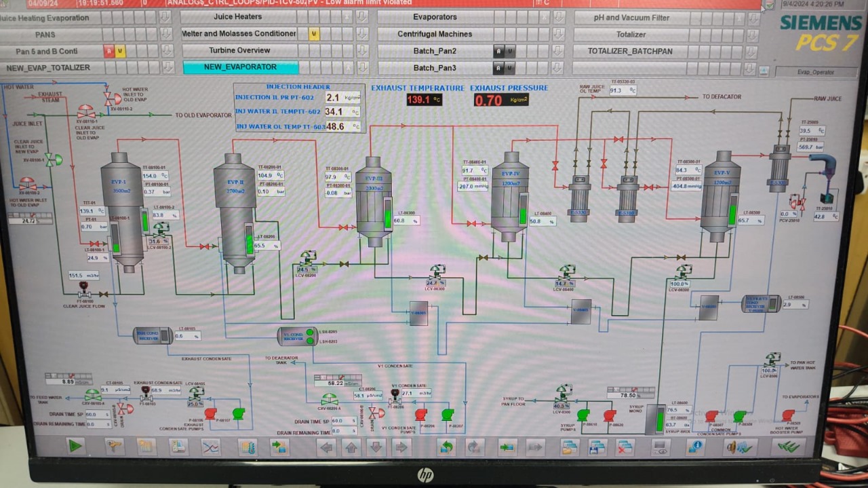
Task: Click the Batch_Pan2 navigation button
Action: (435, 51)
